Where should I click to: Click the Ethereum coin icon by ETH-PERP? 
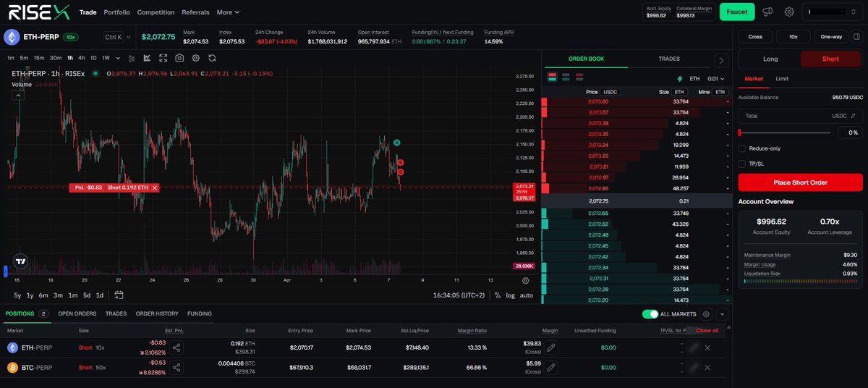tap(12, 36)
